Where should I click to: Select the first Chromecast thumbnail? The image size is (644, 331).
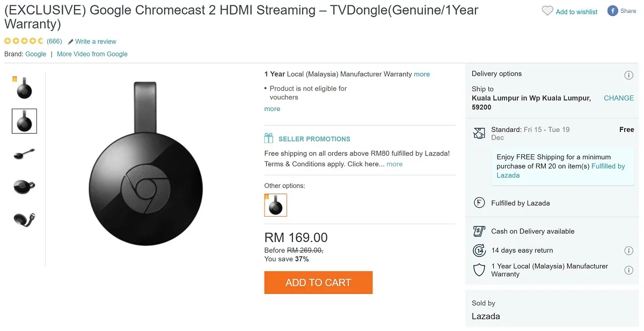pyautogui.click(x=24, y=88)
